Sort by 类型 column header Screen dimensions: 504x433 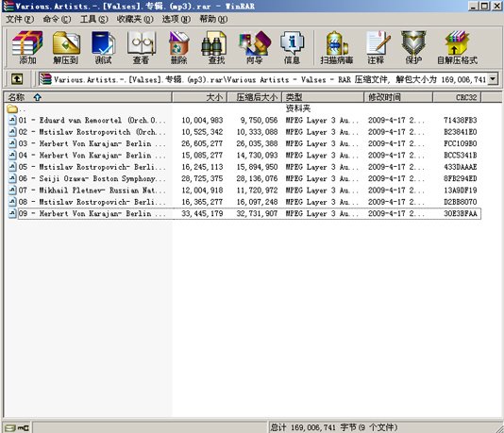click(x=323, y=97)
